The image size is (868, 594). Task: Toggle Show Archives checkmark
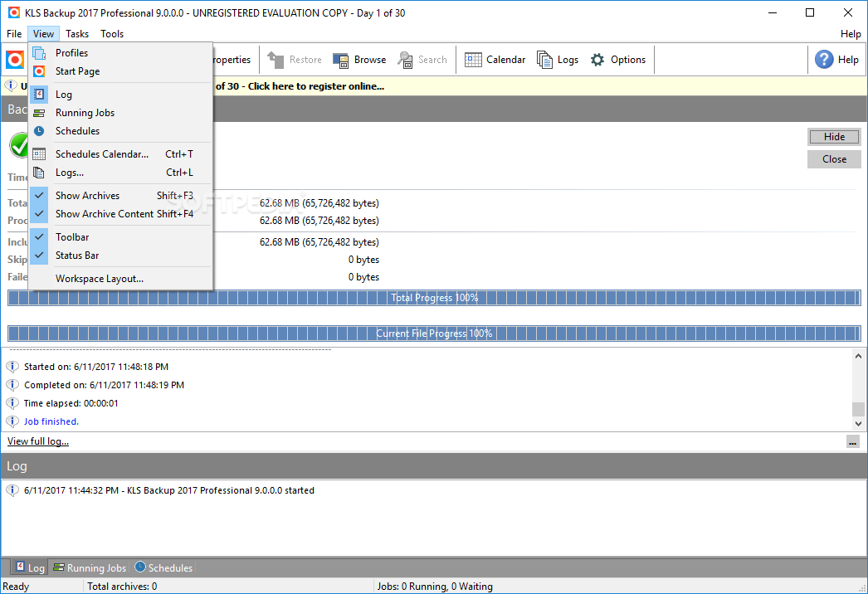[x=120, y=196]
